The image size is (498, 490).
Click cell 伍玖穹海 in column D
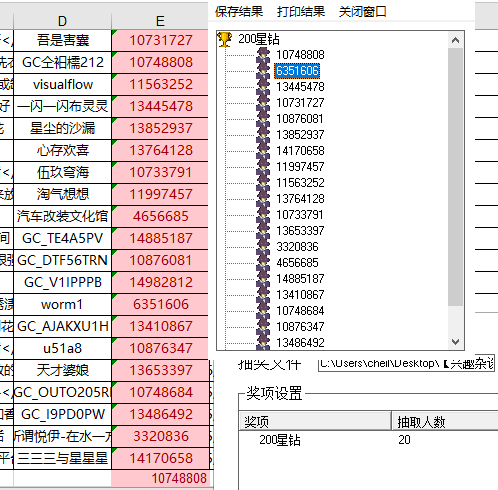[62, 172]
